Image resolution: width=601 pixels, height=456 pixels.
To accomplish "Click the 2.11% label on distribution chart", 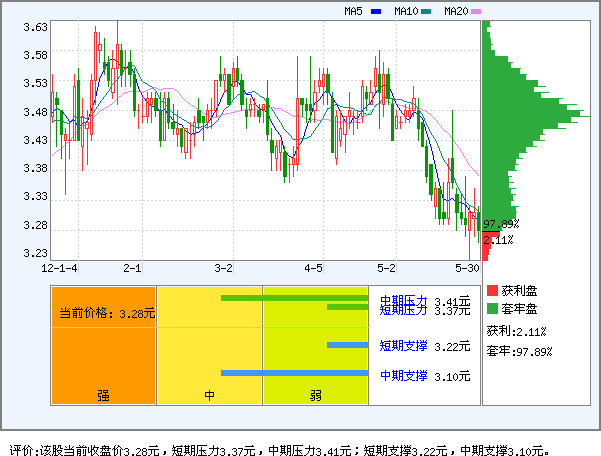I will tap(498, 240).
